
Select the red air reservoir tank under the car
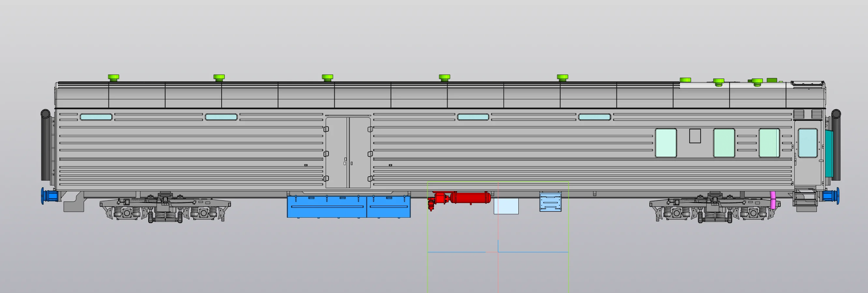[x=470, y=198]
